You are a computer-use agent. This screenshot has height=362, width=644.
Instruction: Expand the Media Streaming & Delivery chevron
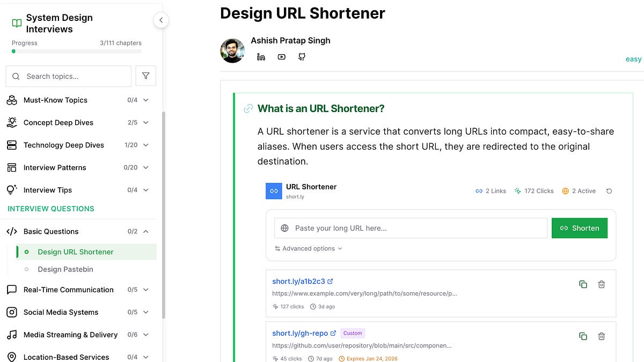coord(146,335)
